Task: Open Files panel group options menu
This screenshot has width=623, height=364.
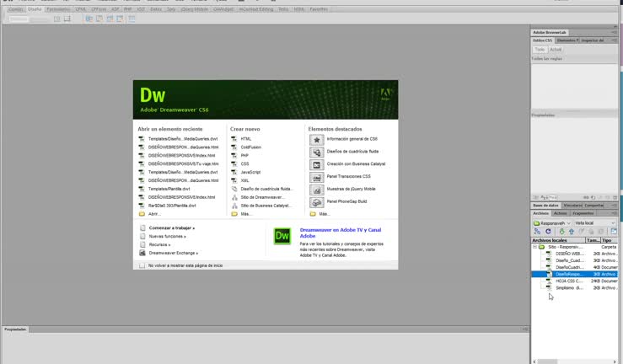Action: [615, 213]
